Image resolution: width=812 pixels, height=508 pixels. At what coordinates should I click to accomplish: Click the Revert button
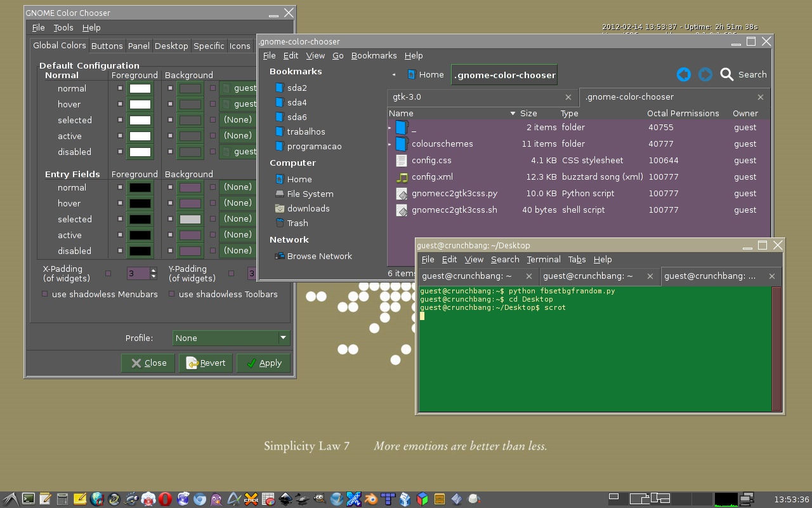coord(206,363)
